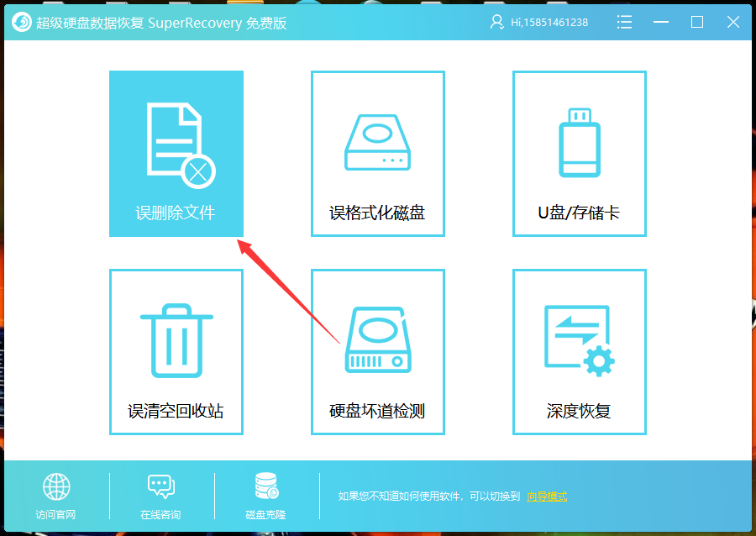Close the SuperRecovery window
This screenshot has width=756, height=536.
pyautogui.click(x=733, y=22)
